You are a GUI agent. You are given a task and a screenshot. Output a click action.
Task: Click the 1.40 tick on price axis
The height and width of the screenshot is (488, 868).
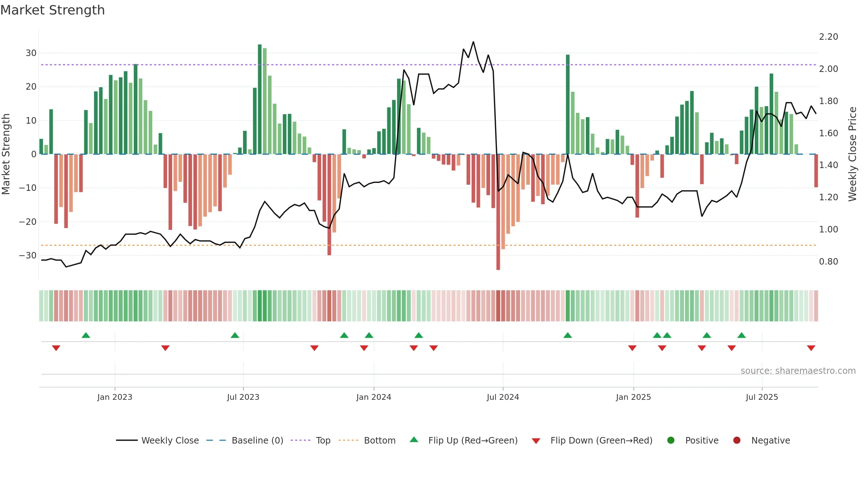pyautogui.click(x=829, y=165)
